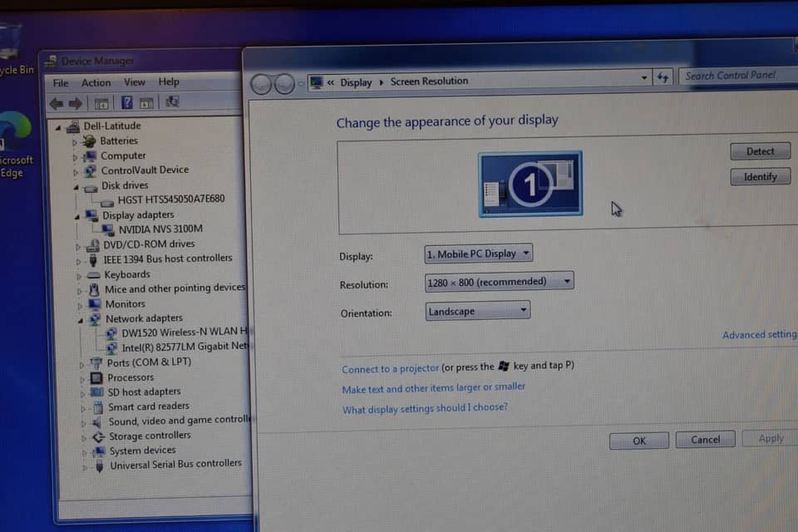Collapse the Dell-Latitude root node

(58, 127)
